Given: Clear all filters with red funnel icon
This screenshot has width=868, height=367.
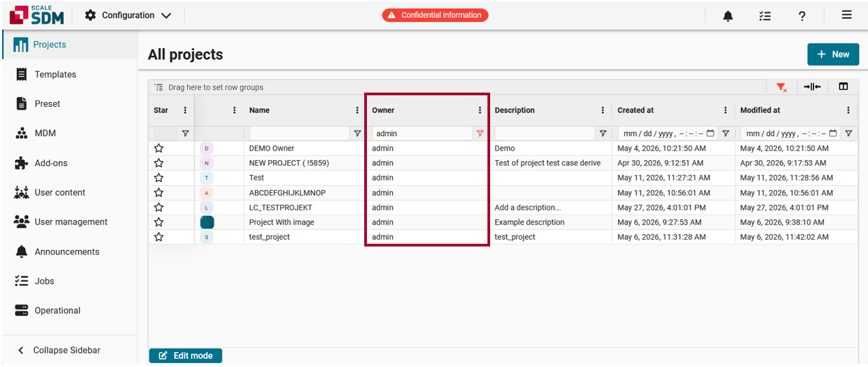Looking at the screenshot, I should [782, 87].
